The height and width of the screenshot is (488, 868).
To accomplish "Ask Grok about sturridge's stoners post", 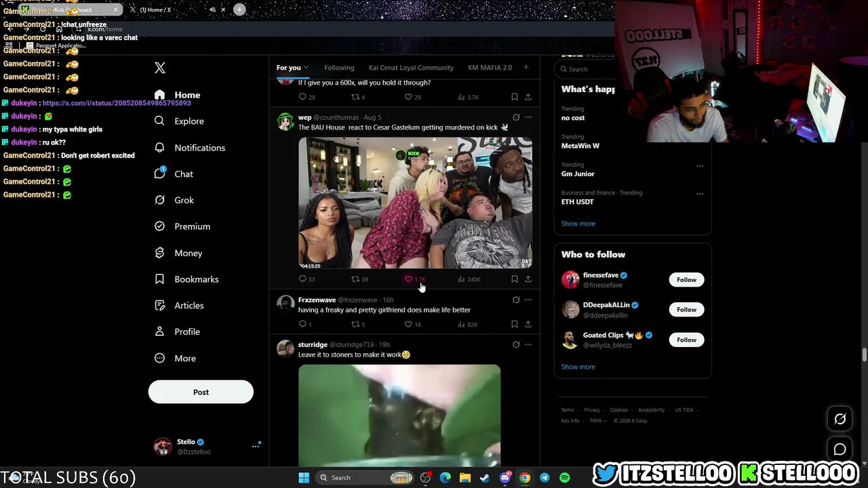I will pyautogui.click(x=516, y=345).
